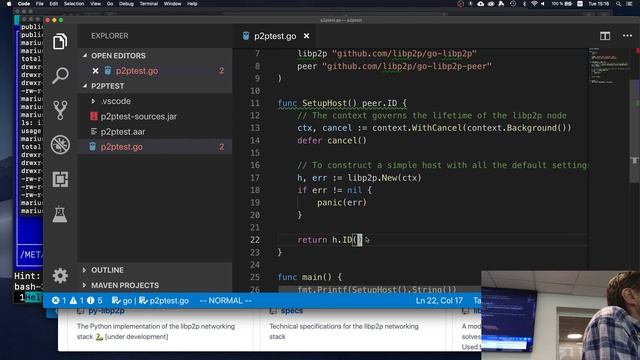Viewport: 640px width, 360px height.
Task: Open the Debug menu
Action: pos(126,4)
